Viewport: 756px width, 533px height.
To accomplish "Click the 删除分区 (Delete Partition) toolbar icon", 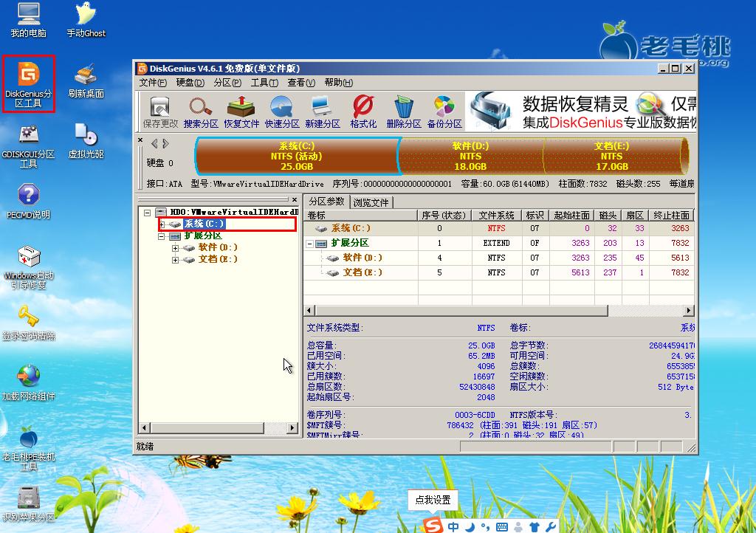I will 403,112.
